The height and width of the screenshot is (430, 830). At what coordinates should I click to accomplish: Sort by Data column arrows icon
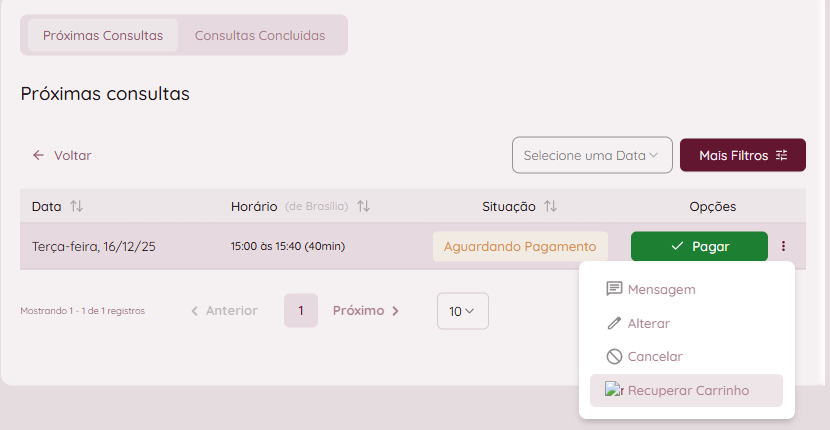(x=77, y=206)
